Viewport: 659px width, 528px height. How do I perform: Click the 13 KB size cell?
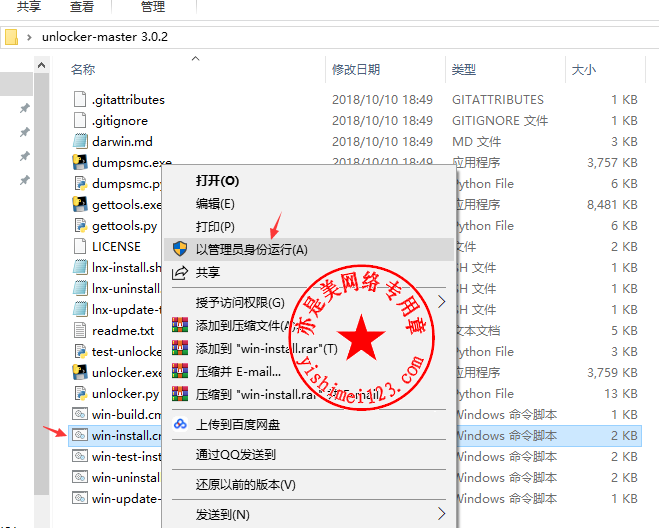(621, 394)
